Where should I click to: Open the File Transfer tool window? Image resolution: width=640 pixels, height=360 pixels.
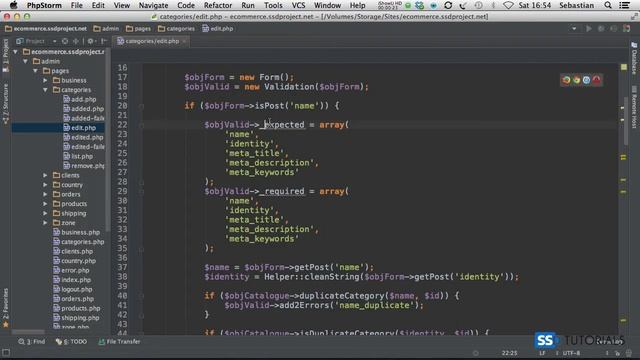[x=119, y=342]
